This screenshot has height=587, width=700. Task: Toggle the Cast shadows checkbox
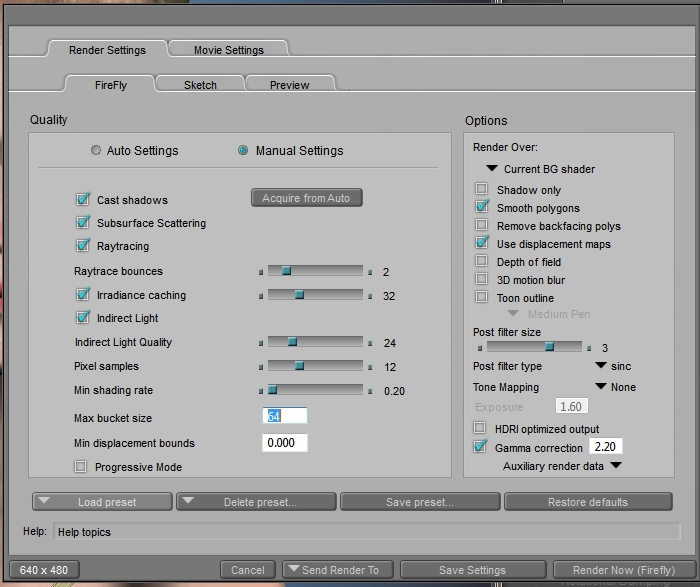click(x=83, y=200)
